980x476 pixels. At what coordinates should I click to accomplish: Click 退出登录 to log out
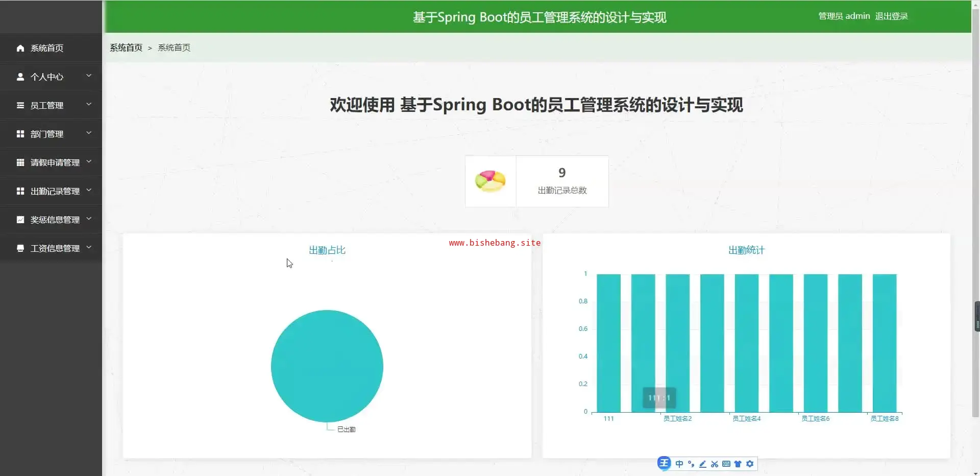coord(891,16)
